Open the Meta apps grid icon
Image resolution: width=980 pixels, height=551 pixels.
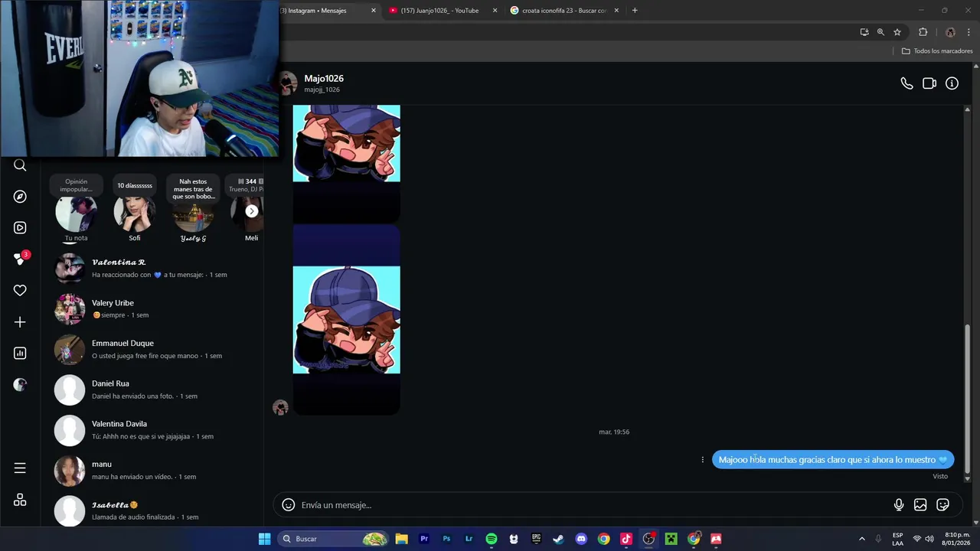pos(20,500)
